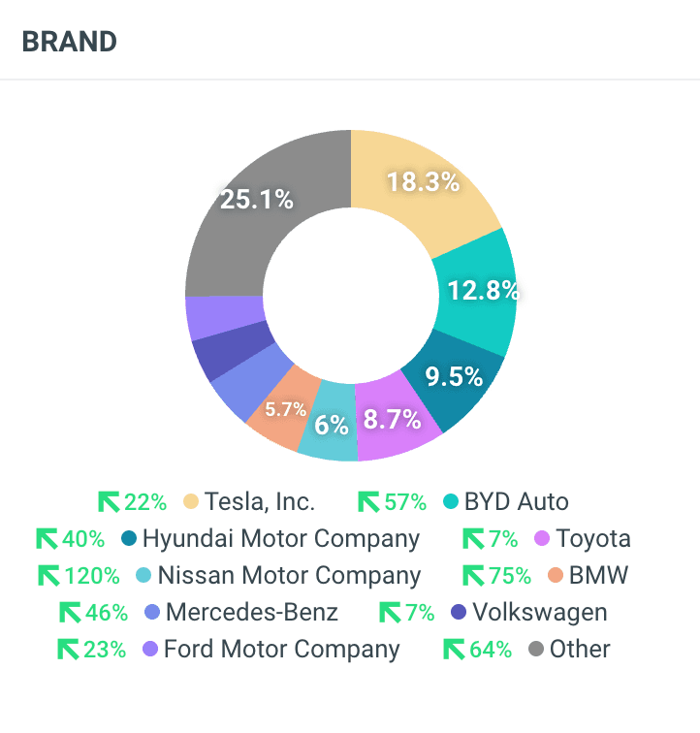Toggle the Toyota legend color dot
Image resolution: width=700 pixels, height=733 pixels.
542,538
